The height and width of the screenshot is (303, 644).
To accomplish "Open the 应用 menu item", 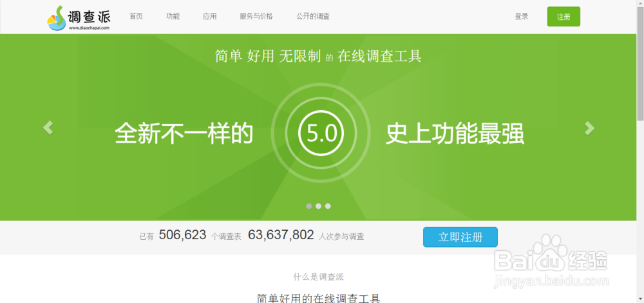I will click(210, 17).
